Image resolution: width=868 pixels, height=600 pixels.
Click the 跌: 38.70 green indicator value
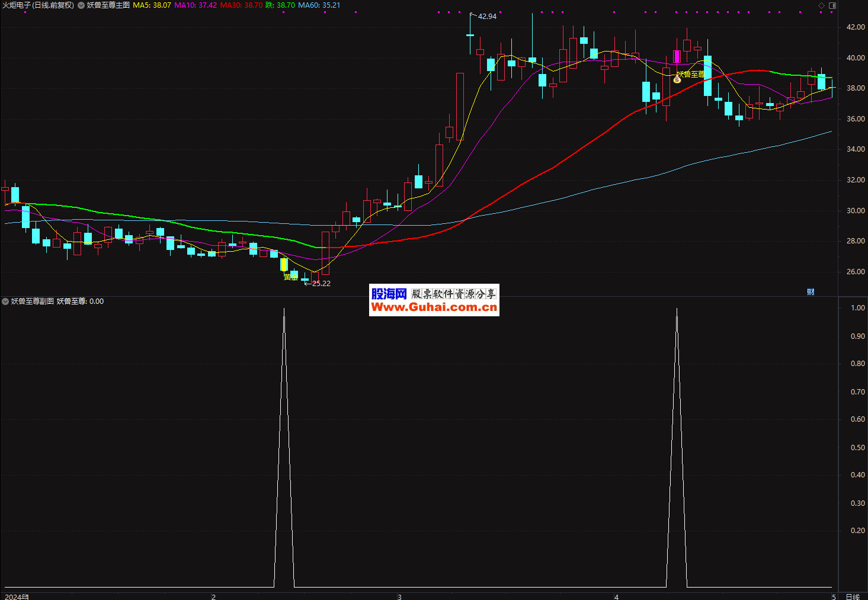point(280,5)
